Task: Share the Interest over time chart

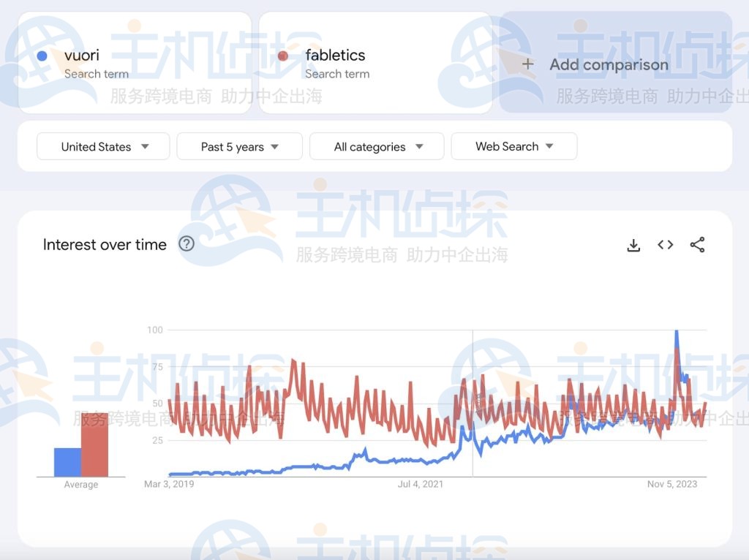Action: 697,245
